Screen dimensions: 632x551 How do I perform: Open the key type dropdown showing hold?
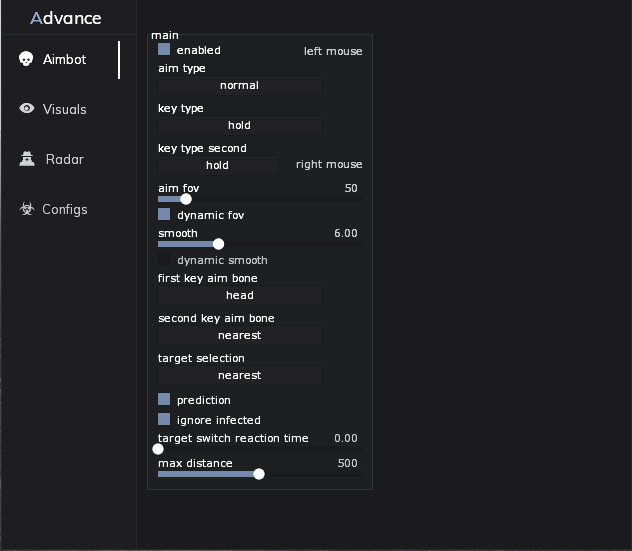[x=239, y=126]
